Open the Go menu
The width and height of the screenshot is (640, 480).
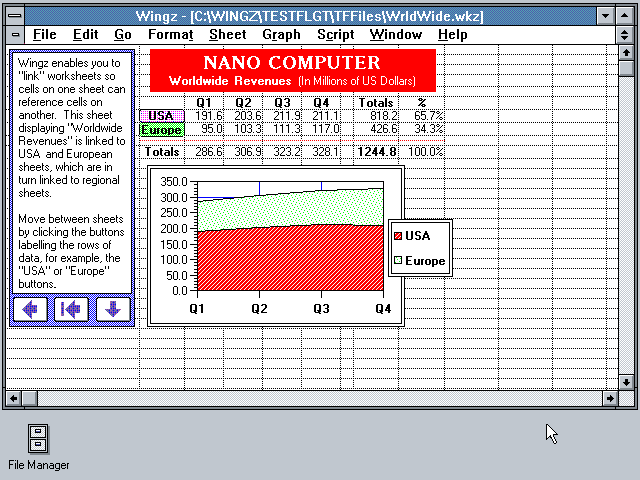point(122,35)
